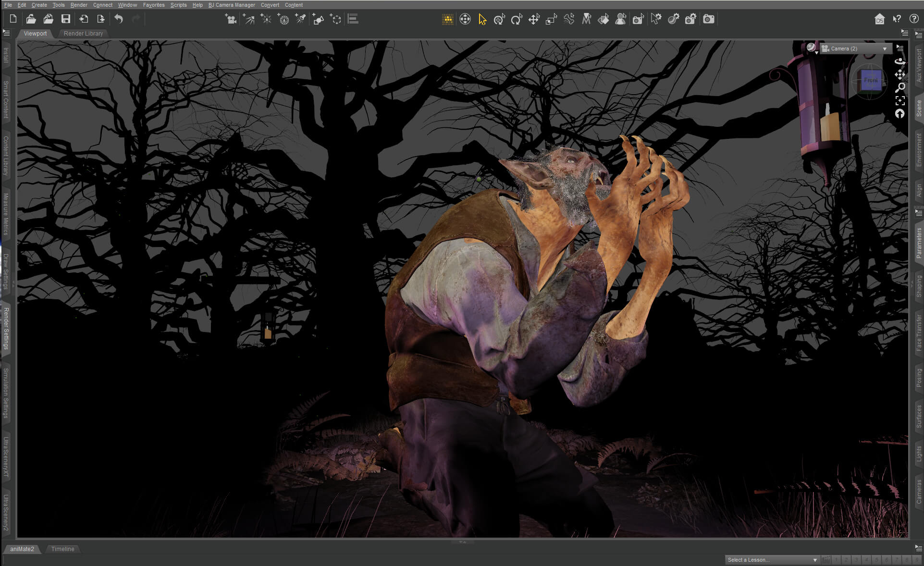Click the Undo arrow icon
924x566 pixels.
[119, 19]
